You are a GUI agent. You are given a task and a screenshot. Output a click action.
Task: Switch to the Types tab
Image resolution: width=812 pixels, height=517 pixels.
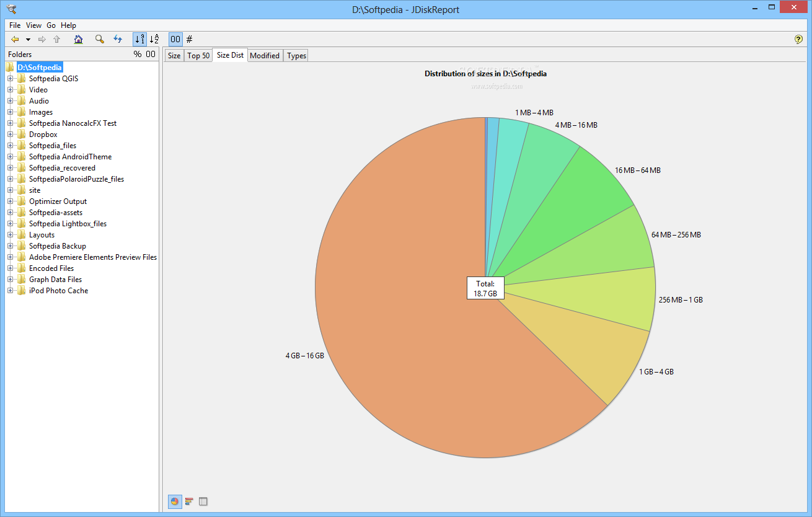point(296,56)
